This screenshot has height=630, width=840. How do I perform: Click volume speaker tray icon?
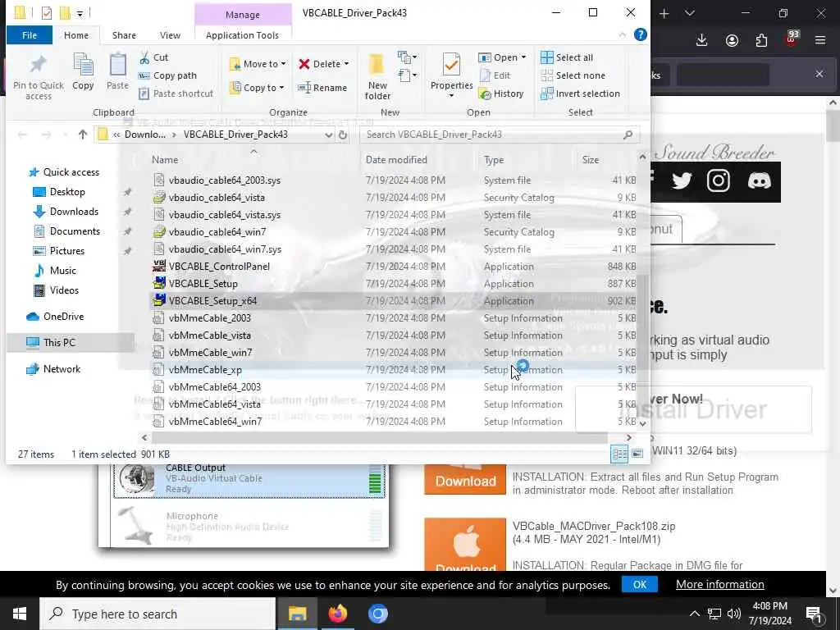(734, 614)
